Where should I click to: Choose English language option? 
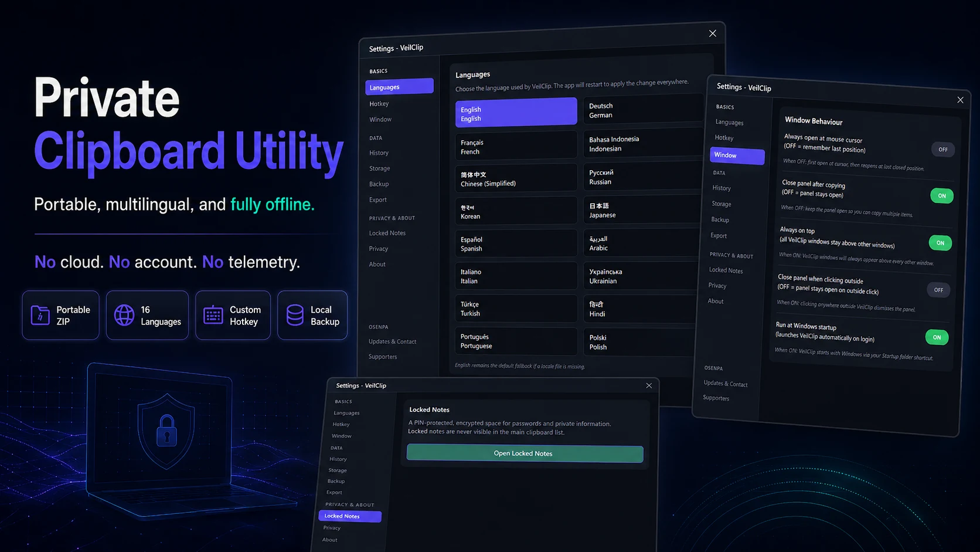516,112
